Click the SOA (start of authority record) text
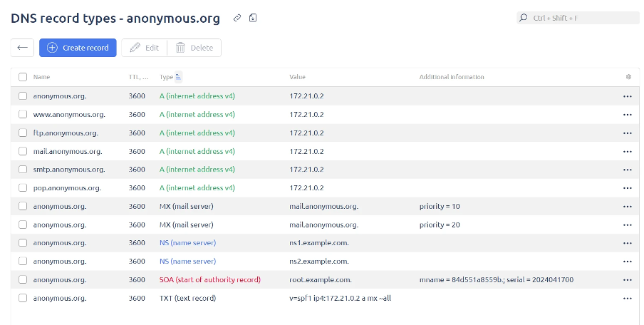 click(x=210, y=280)
